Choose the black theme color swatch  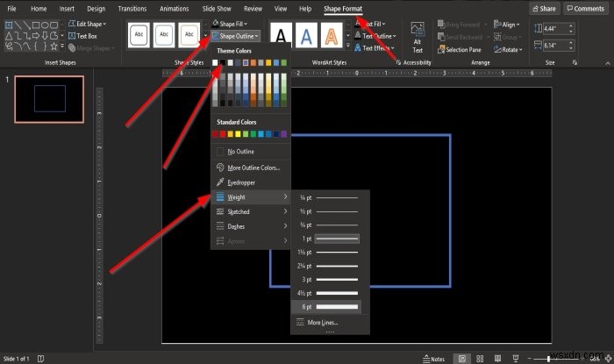[x=223, y=62]
